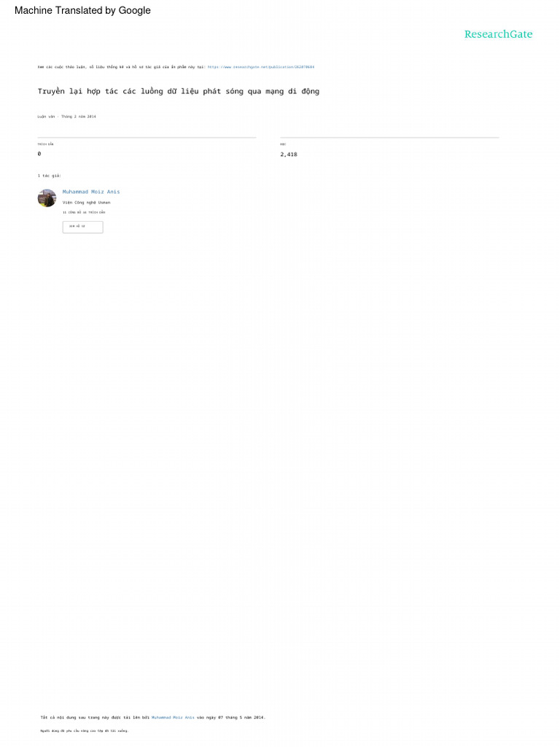Click the TRÍCH DẪN citations label
The image size is (560, 747).
[x=46, y=144]
